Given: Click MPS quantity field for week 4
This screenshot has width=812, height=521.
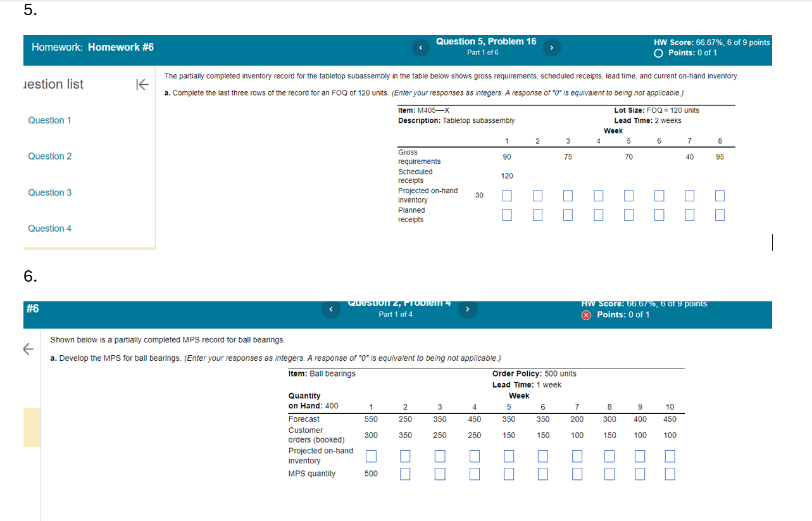Looking at the screenshot, I should pyautogui.click(x=474, y=474).
